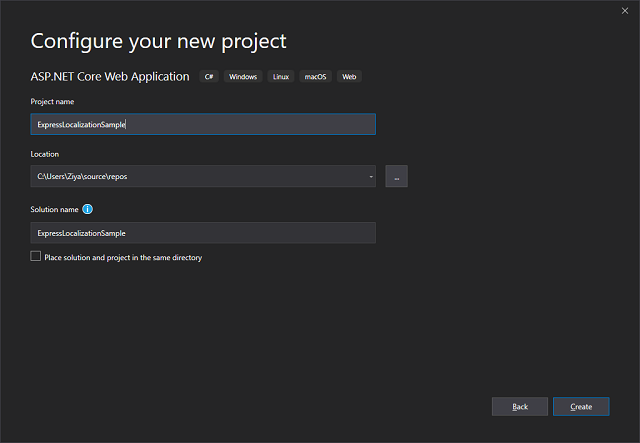640x443 pixels.
Task: Select the Windows platform tag
Action: 242,77
